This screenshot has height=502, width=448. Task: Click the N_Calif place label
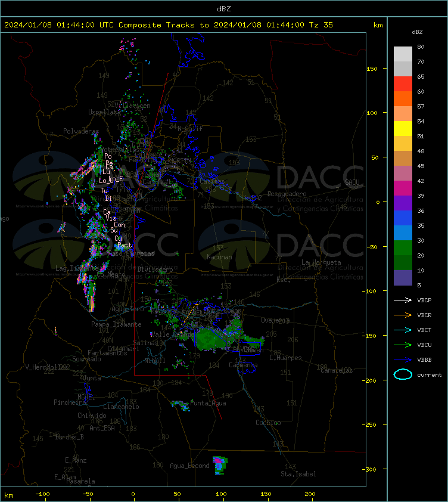[190, 129]
